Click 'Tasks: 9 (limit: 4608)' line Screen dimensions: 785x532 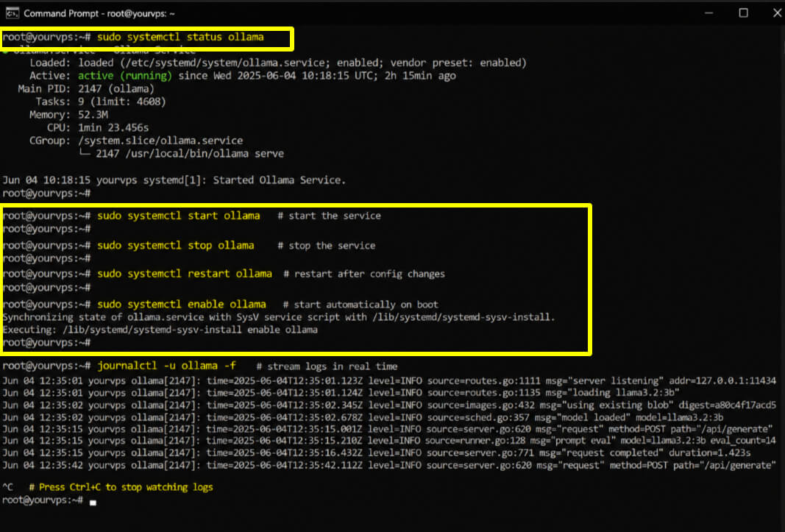[x=101, y=102]
